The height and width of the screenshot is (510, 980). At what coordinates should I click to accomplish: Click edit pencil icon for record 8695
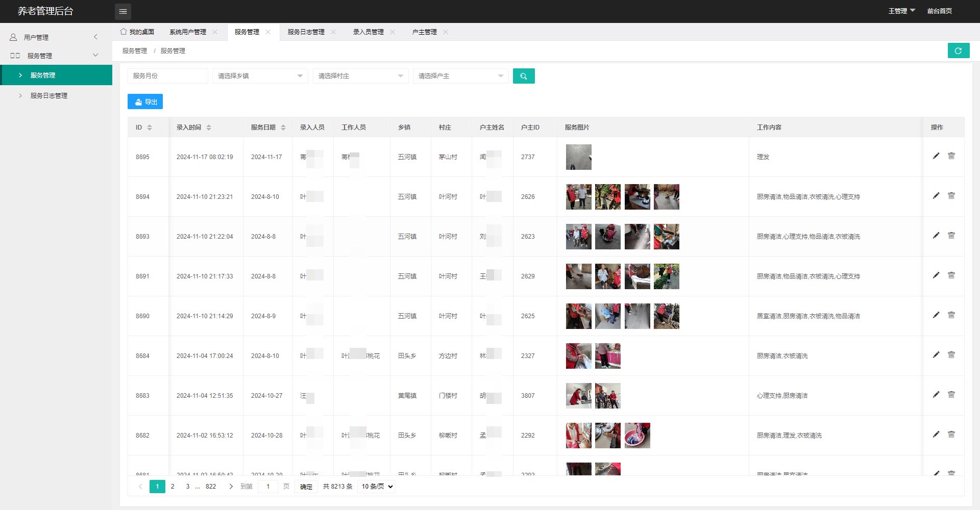tap(936, 156)
